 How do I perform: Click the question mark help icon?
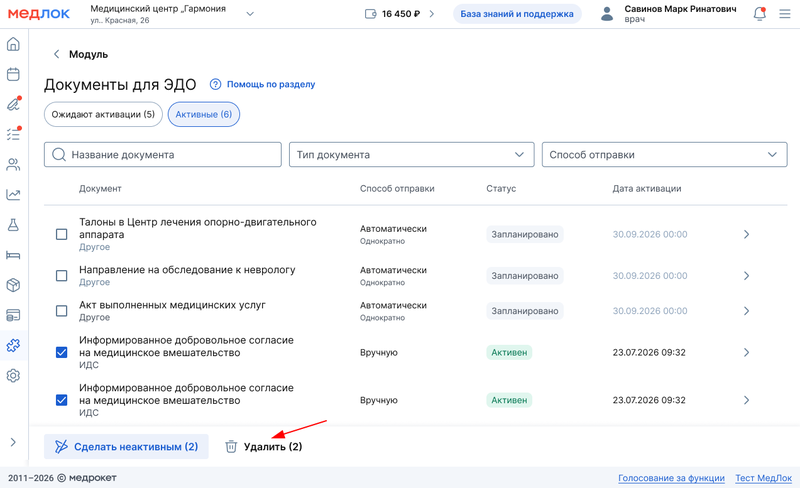(x=215, y=84)
